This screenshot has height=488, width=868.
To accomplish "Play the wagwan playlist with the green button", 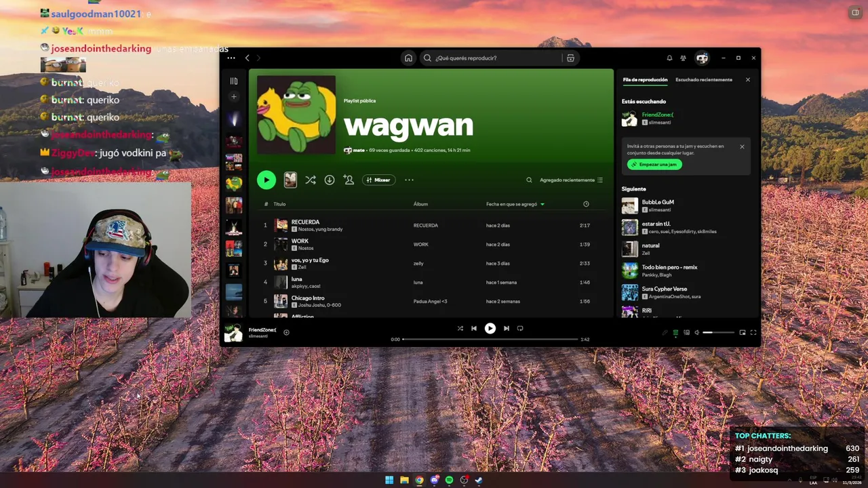I will (267, 180).
